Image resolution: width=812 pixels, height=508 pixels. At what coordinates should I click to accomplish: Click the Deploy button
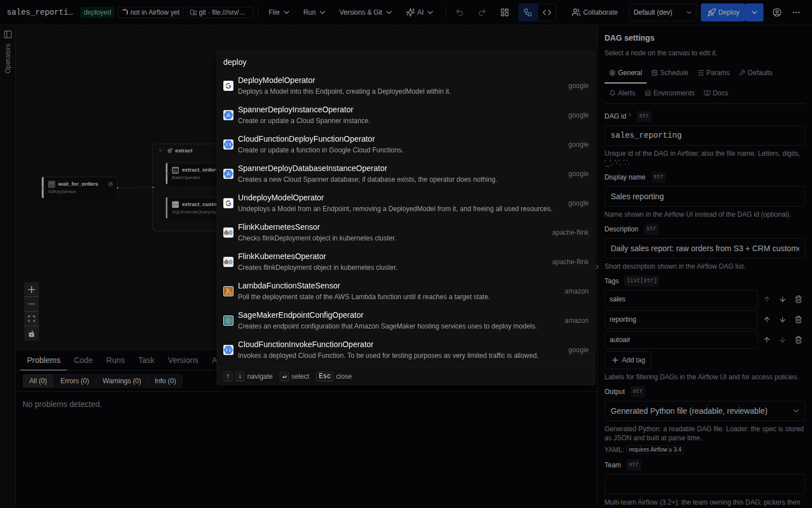(723, 12)
